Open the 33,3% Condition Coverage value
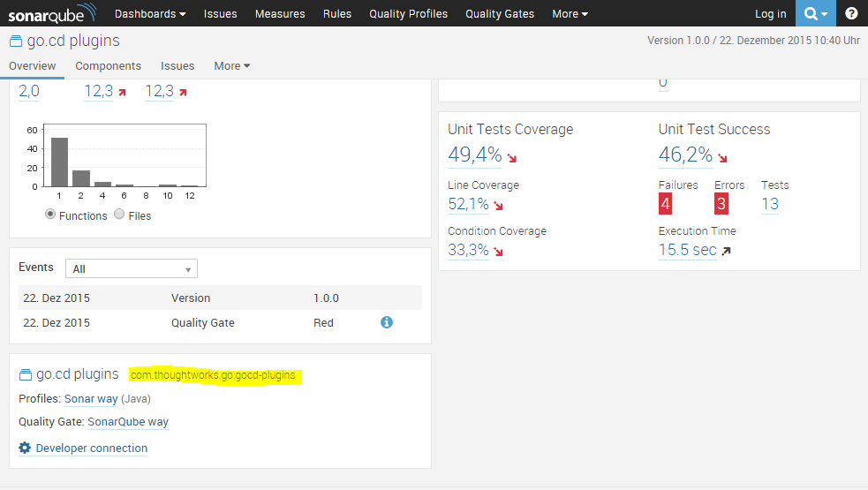 coord(468,250)
